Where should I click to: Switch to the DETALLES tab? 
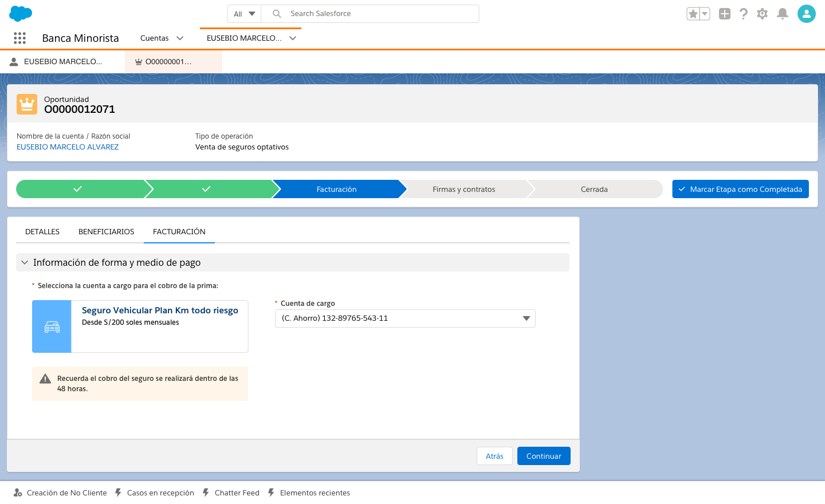tap(42, 231)
